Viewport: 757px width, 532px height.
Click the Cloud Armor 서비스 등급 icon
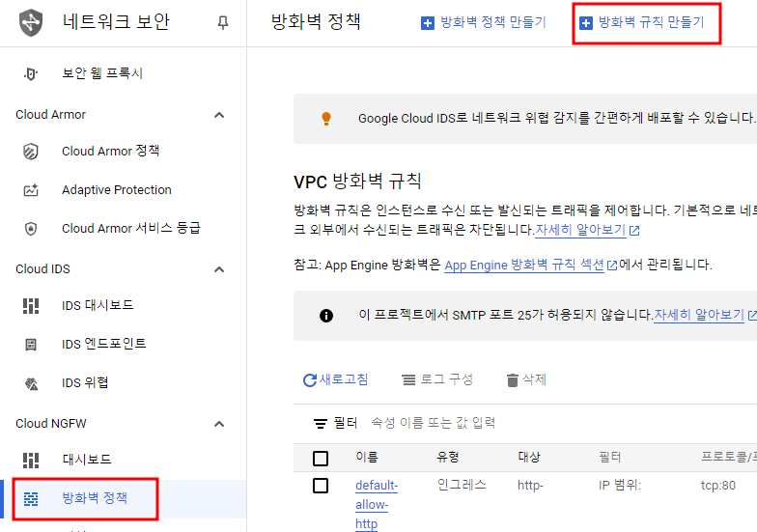31,228
